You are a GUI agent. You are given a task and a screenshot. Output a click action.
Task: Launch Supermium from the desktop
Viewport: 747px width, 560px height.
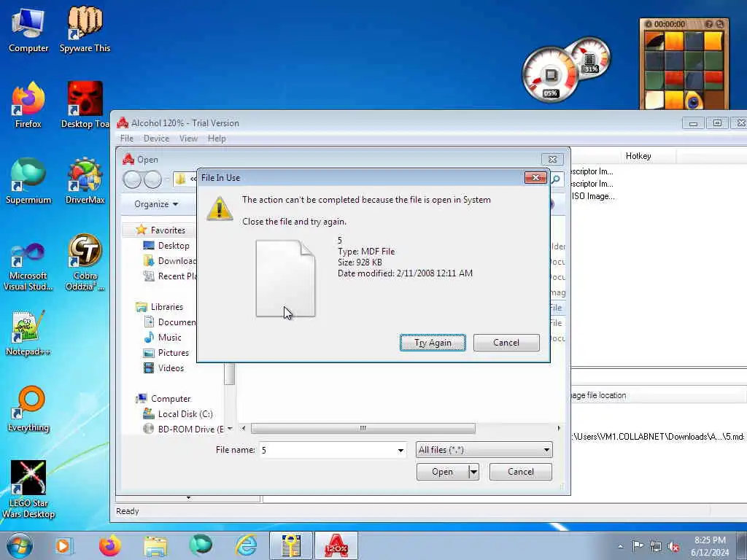pos(28,181)
